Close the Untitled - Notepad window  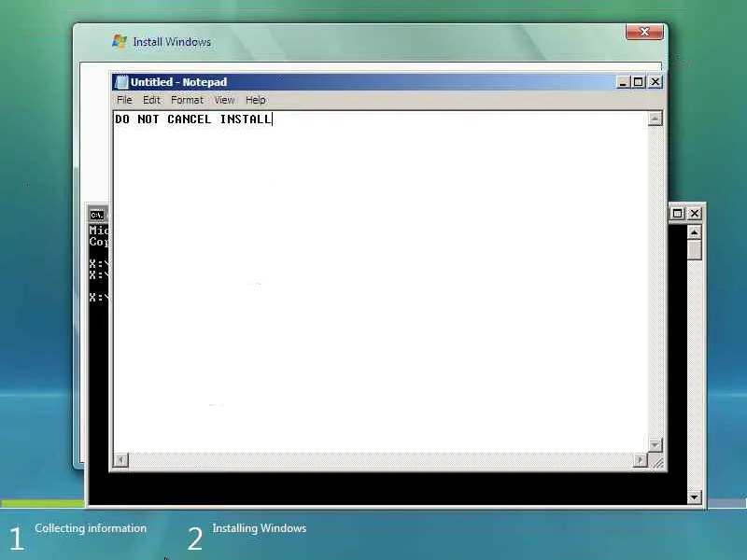click(655, 82)
